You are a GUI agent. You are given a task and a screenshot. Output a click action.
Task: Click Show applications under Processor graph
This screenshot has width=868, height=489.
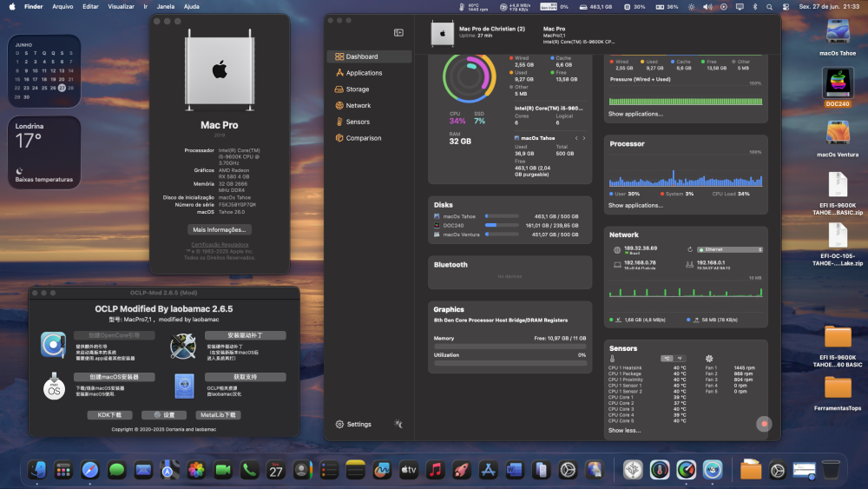tap(635, 206)
